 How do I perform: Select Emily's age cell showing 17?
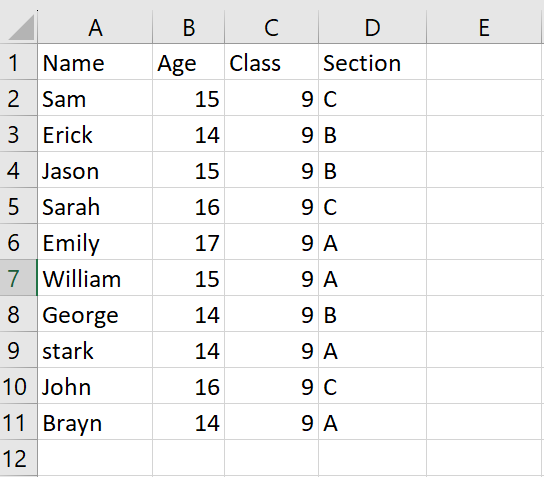(x=188, y=242)
